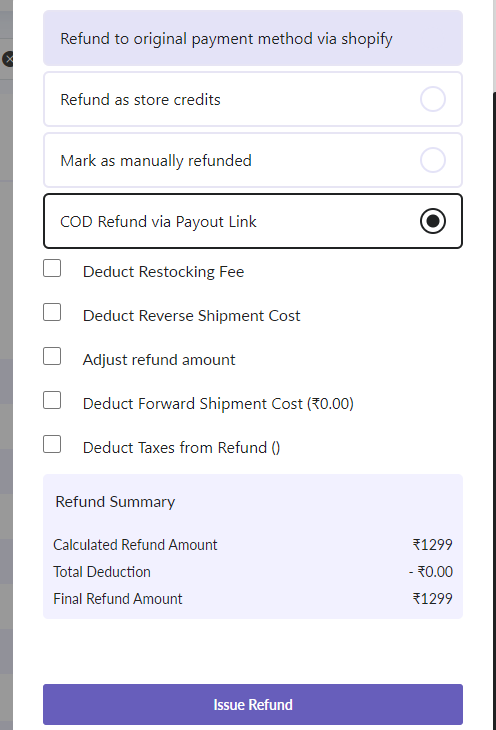
Task: Click the - ₹0.00 total deduction value
Action: tap(431, 572)
